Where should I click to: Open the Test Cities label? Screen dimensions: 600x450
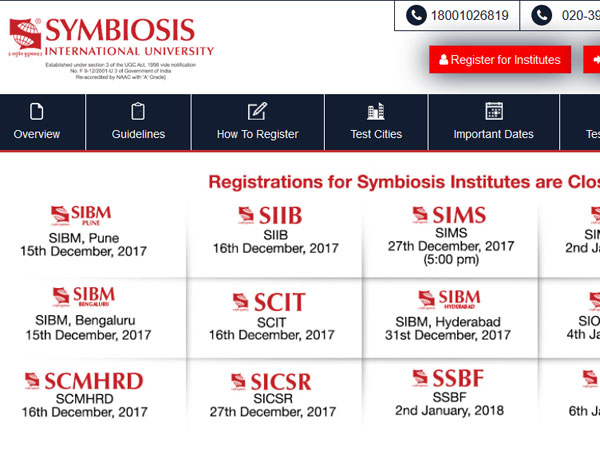(375, 134)
